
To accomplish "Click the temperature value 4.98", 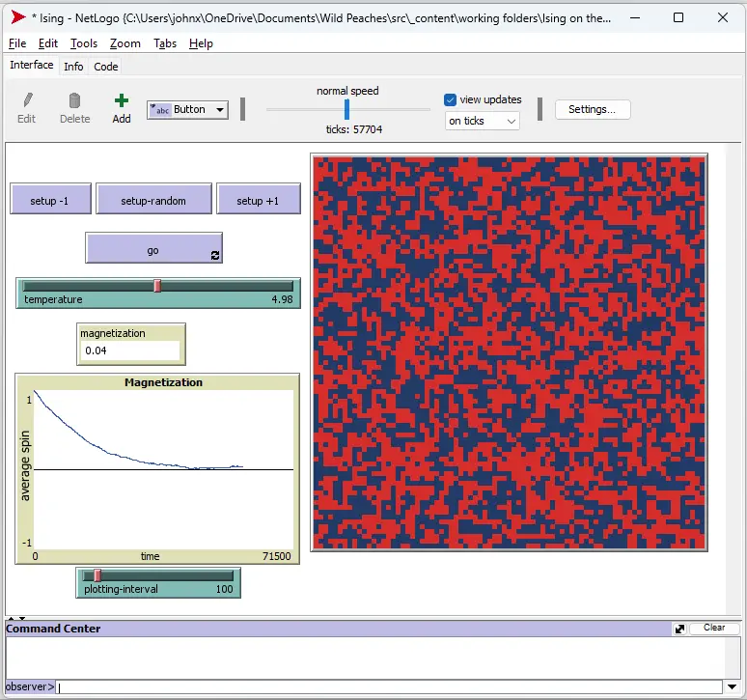I will pyautogui.click(x=282, y=299).
